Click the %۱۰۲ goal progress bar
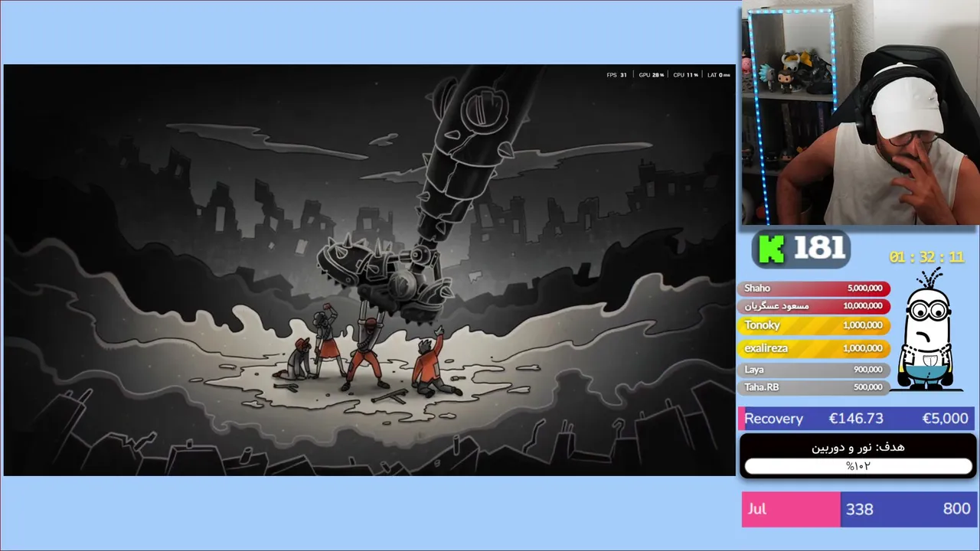 click(x=858, y=466)
